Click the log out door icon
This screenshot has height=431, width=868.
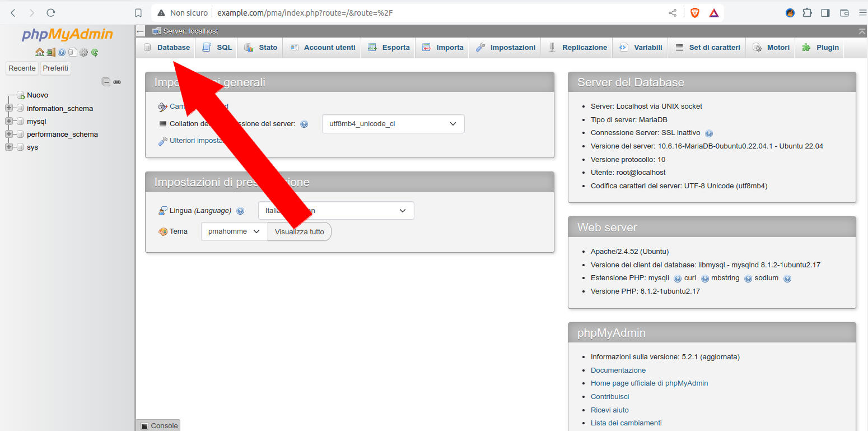tap(51, 52)
